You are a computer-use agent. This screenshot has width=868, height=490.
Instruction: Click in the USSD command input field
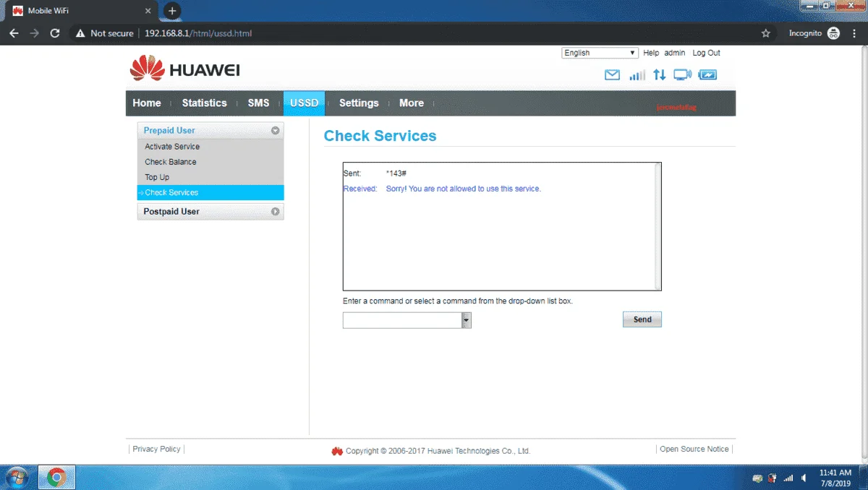click(x=402, y=320)
